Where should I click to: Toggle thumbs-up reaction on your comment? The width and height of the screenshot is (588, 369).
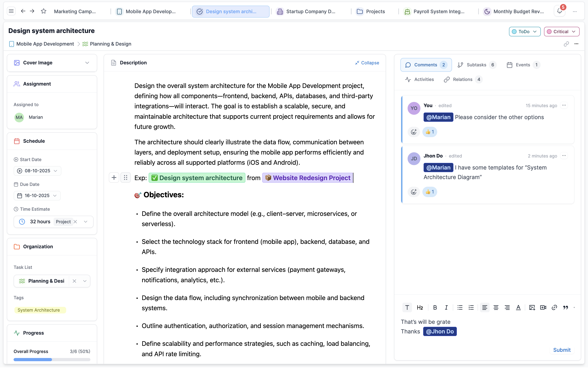coord(430,132)
